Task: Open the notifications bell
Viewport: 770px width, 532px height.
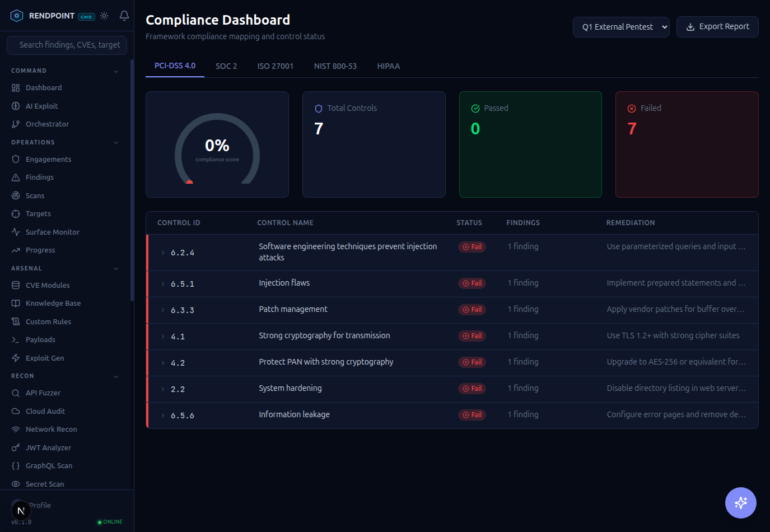Action: pyautogui.click(x=124, y=16)
